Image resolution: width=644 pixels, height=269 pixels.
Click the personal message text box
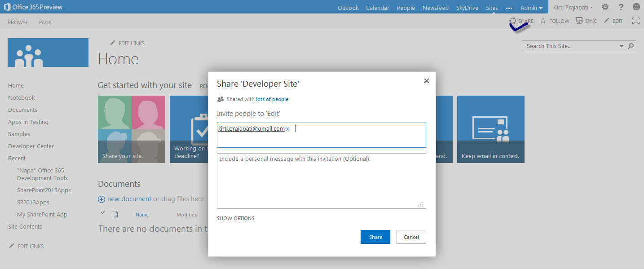321,181
